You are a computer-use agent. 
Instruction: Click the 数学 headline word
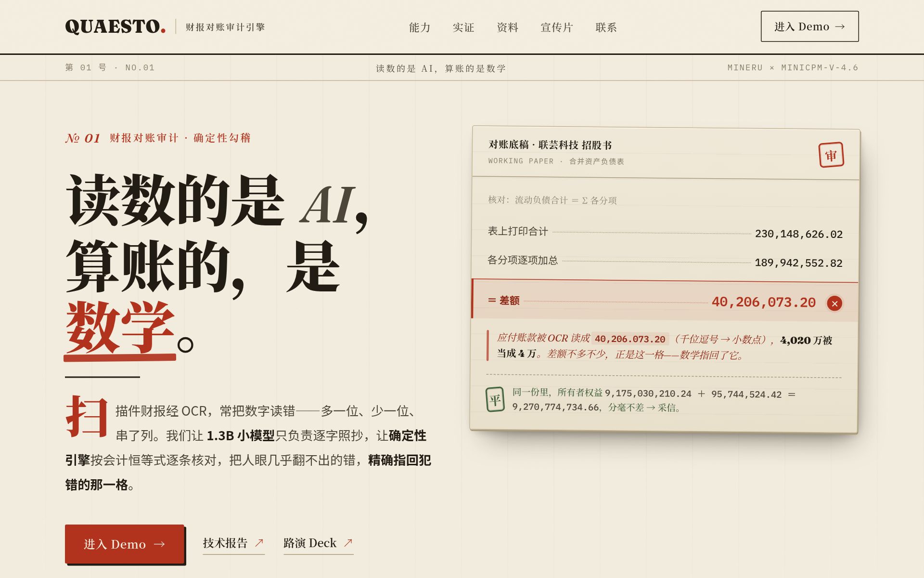(x=120, y=328)
